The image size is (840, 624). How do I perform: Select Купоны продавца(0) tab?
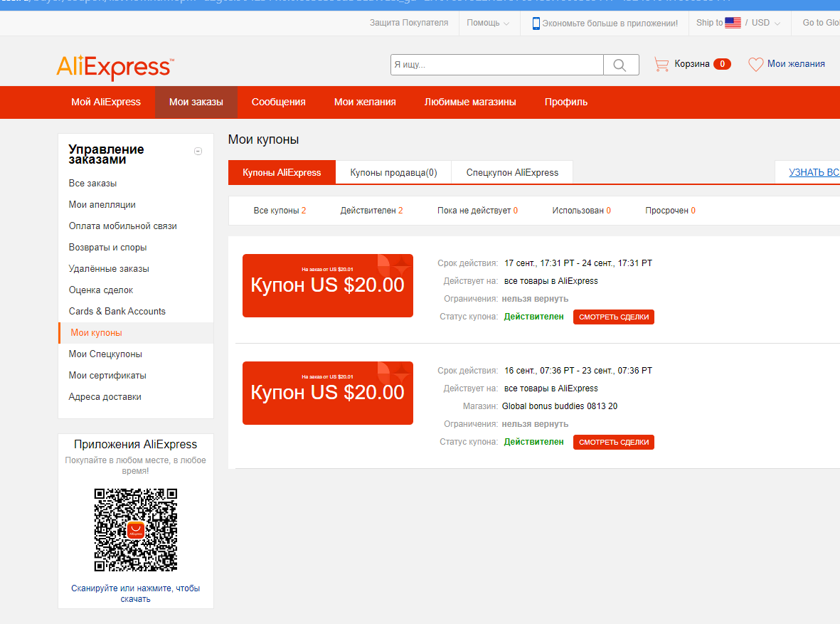pos(394,172)
